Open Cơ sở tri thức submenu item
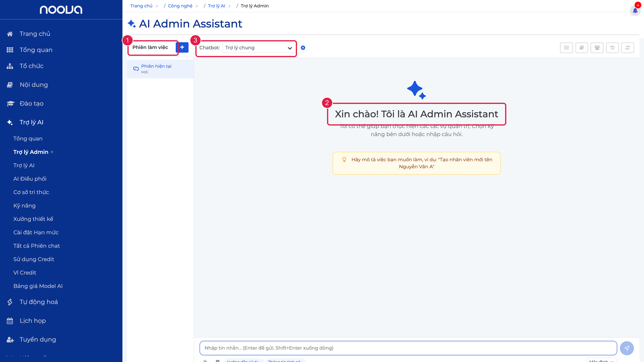The image size is (644, 362). click(31, 192)
